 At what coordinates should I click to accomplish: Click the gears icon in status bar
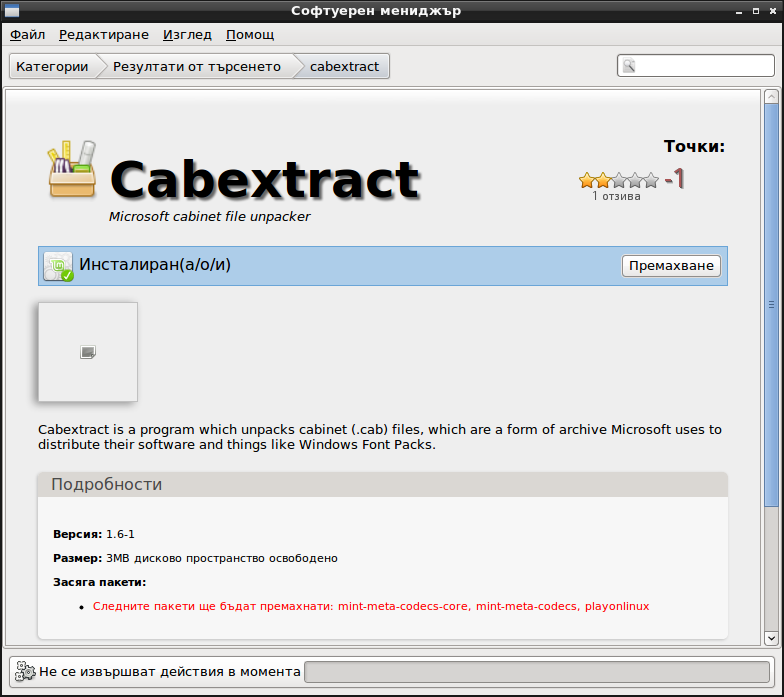[x=24, y=672]
